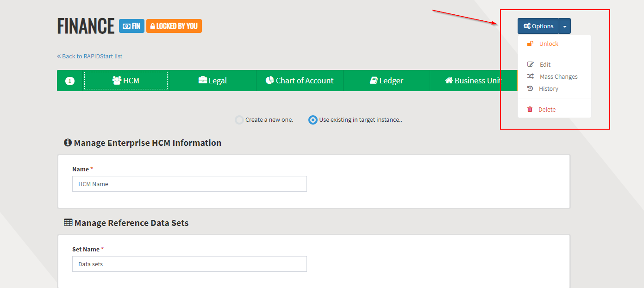Click Back to RAPIDStart list link
The image size is (644, 288).
pos(90,56)
